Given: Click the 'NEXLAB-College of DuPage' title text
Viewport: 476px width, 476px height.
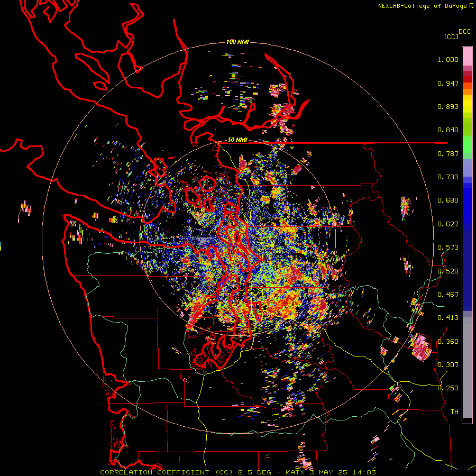Looking at the screenshot, I should (422, 6).
